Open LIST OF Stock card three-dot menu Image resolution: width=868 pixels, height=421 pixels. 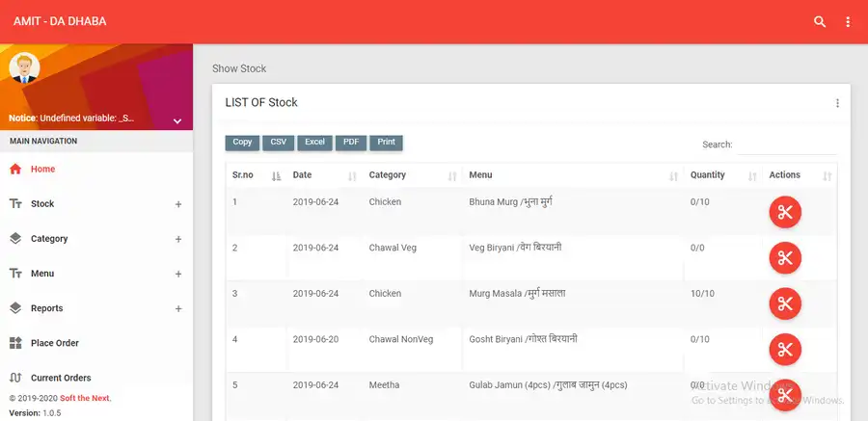837,103
